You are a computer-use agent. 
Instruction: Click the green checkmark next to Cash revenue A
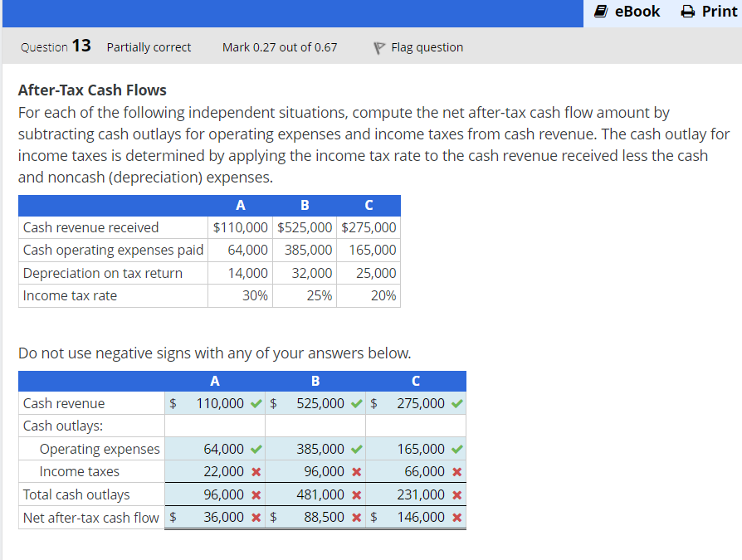(254, 403)
